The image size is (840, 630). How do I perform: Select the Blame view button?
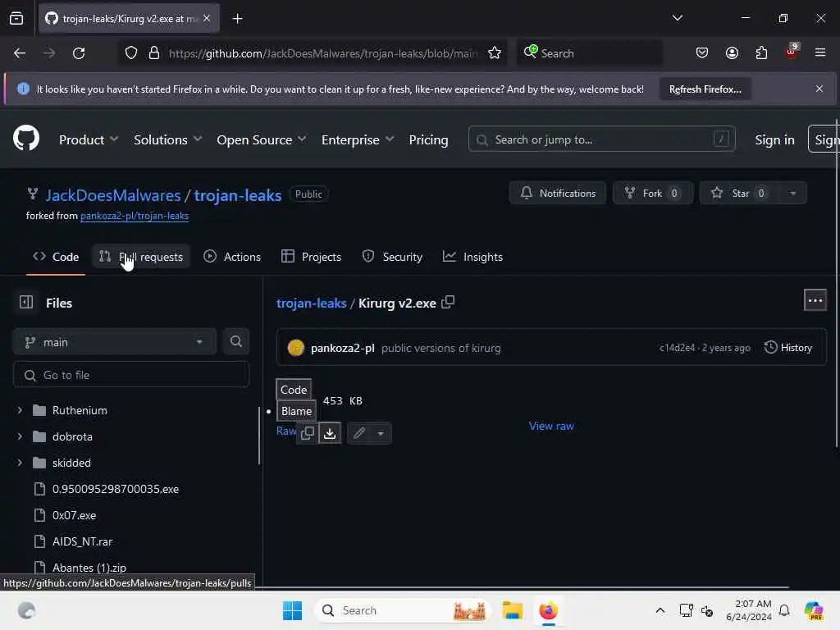(296, 412)
